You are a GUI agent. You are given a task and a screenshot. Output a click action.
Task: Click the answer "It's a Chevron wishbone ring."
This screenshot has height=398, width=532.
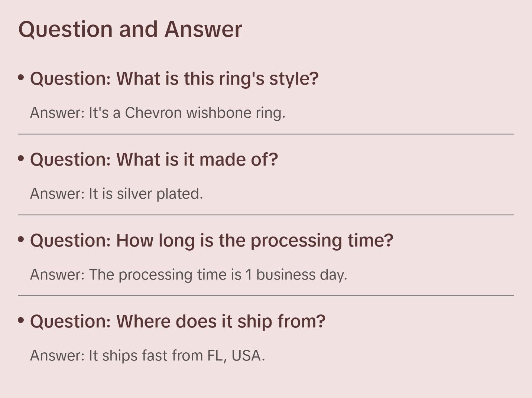(158, 113)
